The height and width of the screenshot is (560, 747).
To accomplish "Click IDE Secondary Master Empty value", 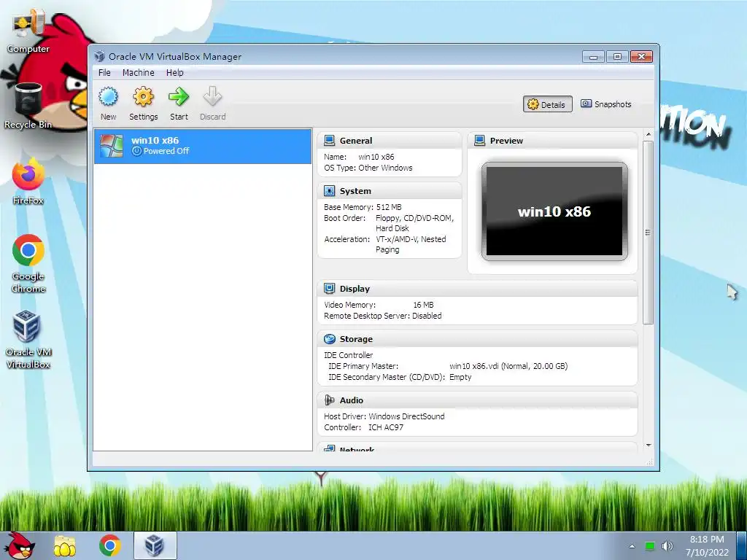I will pos(460,377).
